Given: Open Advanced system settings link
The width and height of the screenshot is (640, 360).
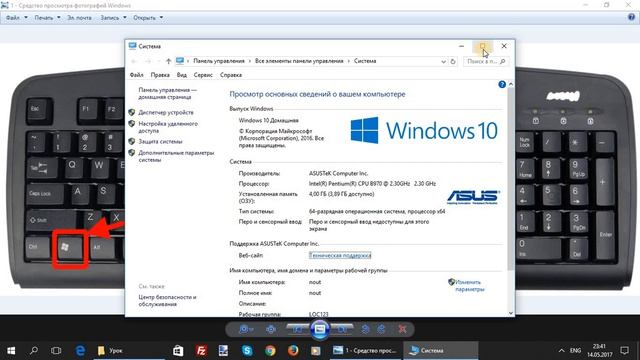Looking at the screenshot, I should 176,156.
